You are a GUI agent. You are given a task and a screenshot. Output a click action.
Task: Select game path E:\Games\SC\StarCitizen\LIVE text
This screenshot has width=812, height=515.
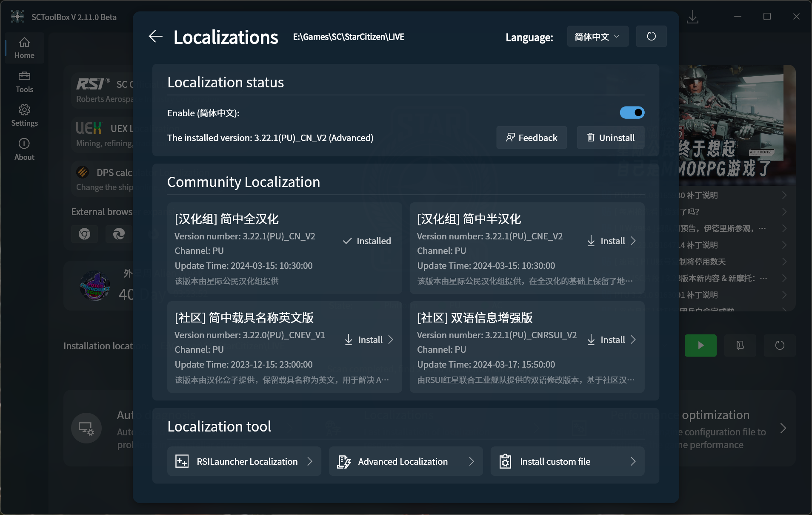tap(349, 37)
